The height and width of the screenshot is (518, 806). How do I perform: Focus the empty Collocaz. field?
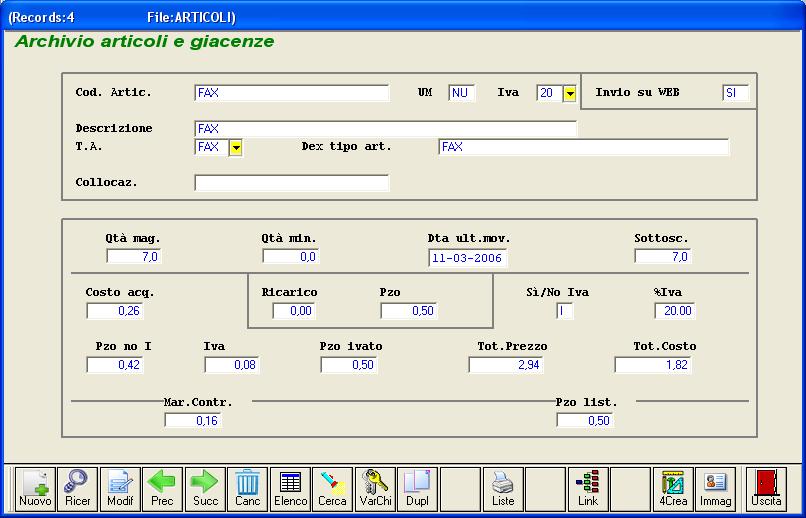click(x=292, y=183)
